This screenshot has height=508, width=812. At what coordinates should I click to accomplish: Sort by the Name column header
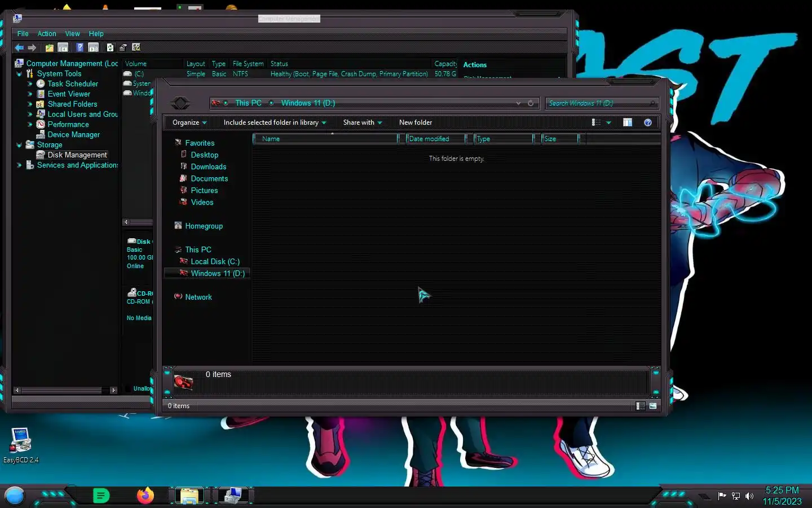point(325,139)
